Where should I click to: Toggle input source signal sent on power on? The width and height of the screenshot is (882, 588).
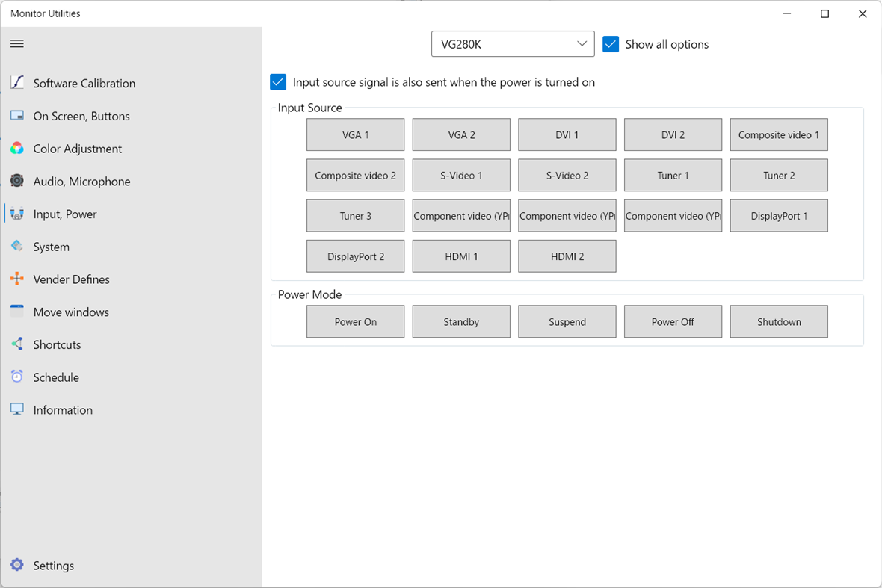pyautogui.click(x=278, y=82)
